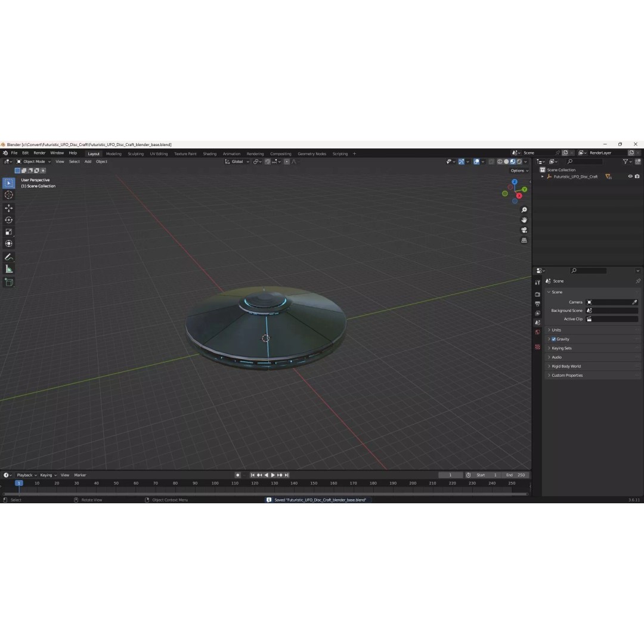Click the Camera eyedropper icon
This screenshot has height=644, width=644.
coord(634,302)
